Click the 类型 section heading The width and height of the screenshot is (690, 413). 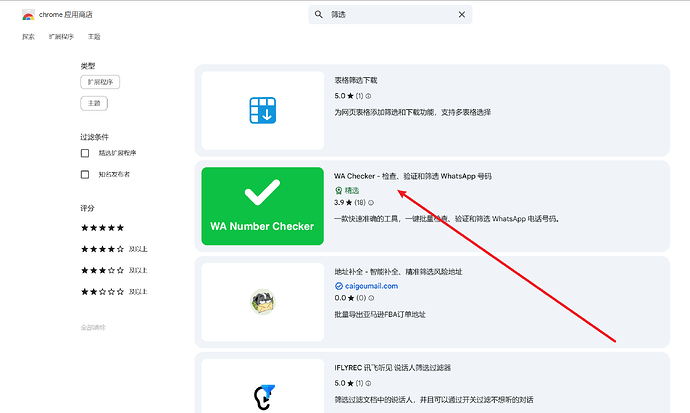(88, 66)
